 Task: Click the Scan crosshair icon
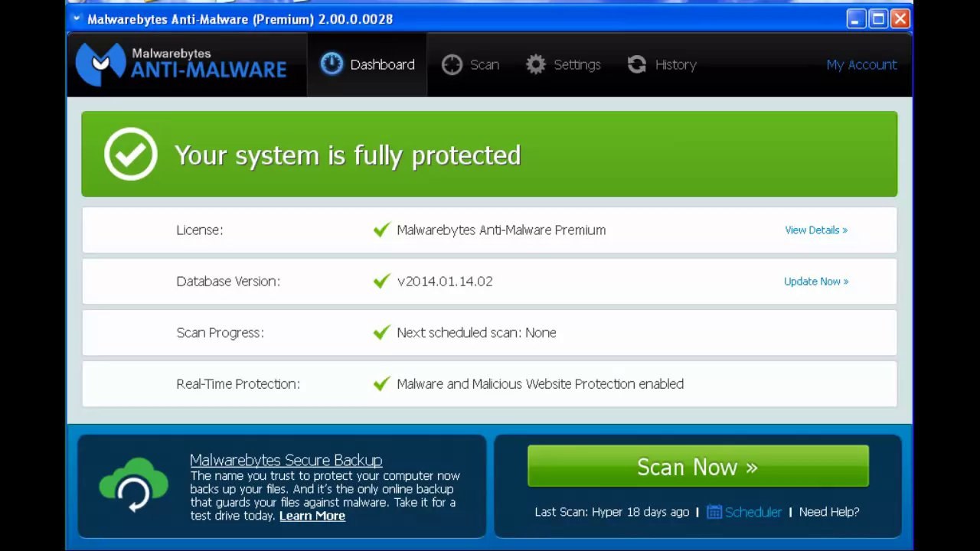452,65
